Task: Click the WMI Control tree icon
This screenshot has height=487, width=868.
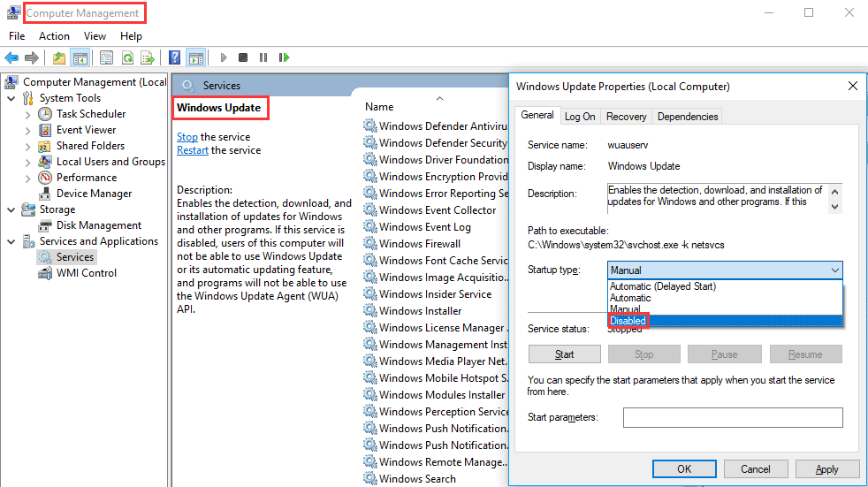Action: point(45,273)
